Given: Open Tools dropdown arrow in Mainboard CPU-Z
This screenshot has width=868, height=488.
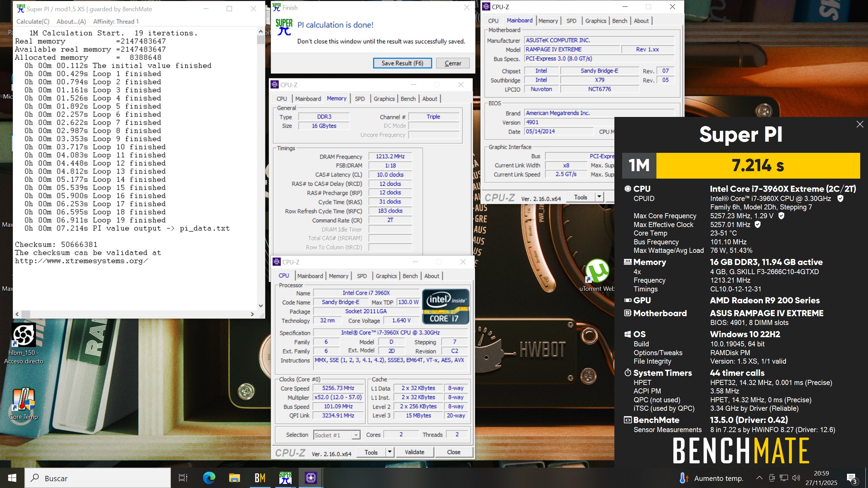Looking at the screenshot, I should pyautogui.click(x=599, y=197).
